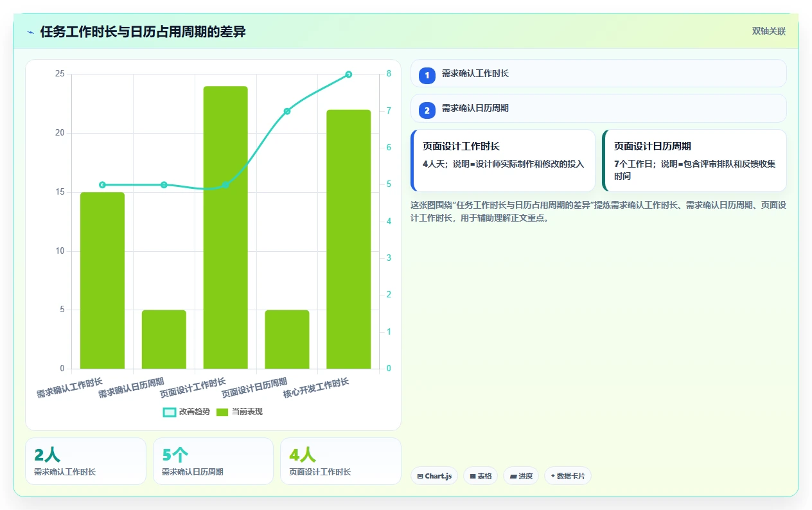Click the left axis value 10
This screenshot has width=812, height=510.
[x=60, y=251]
